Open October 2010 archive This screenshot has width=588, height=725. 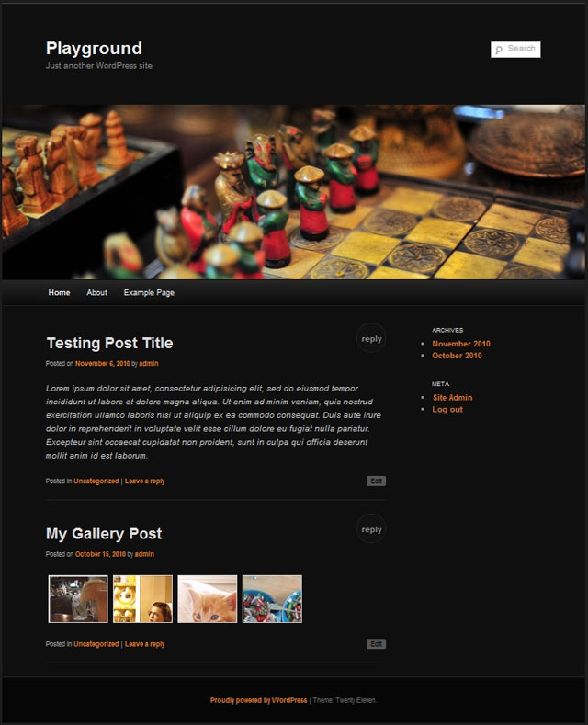click(457, 356)
